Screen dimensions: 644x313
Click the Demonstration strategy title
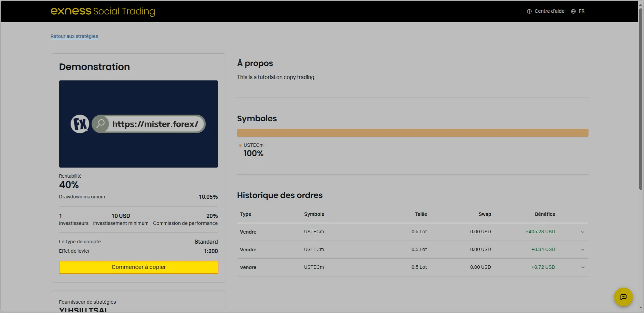tap(94, 67)
